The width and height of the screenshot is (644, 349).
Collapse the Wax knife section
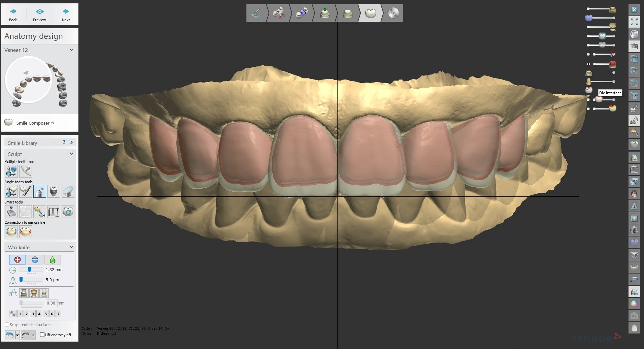71,247
